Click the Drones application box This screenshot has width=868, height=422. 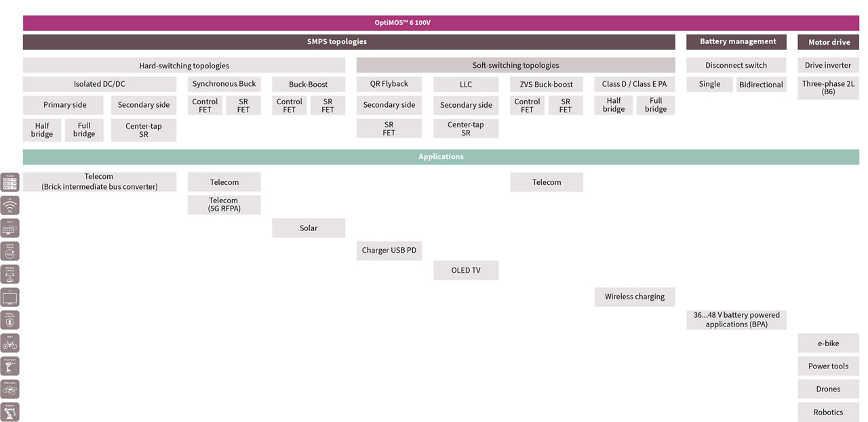point(829,389)
